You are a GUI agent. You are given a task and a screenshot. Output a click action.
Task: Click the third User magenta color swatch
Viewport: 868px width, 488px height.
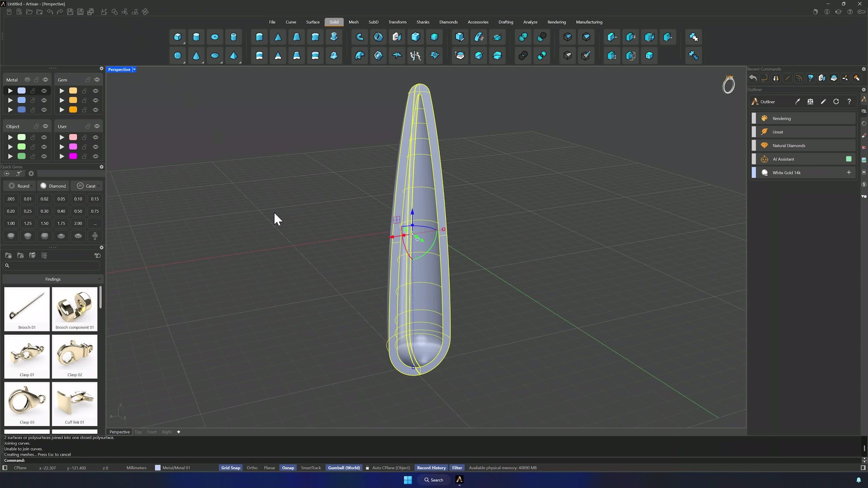[73, 156]
